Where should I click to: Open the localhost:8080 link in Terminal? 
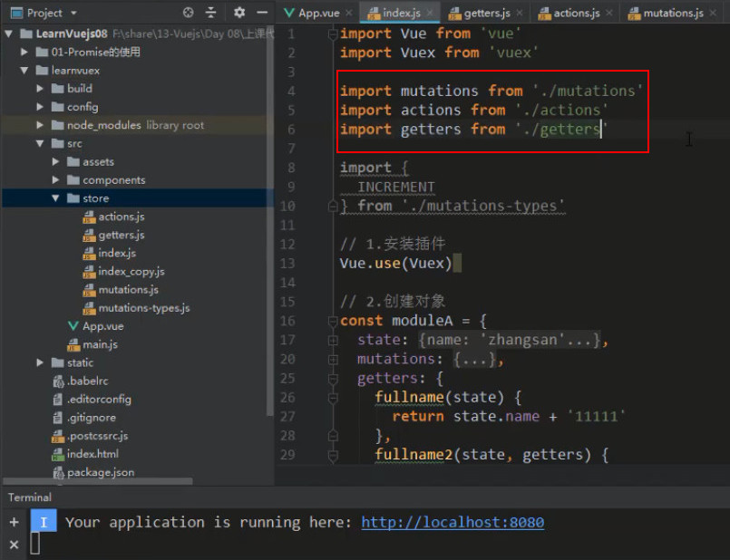tap(453, 522)
